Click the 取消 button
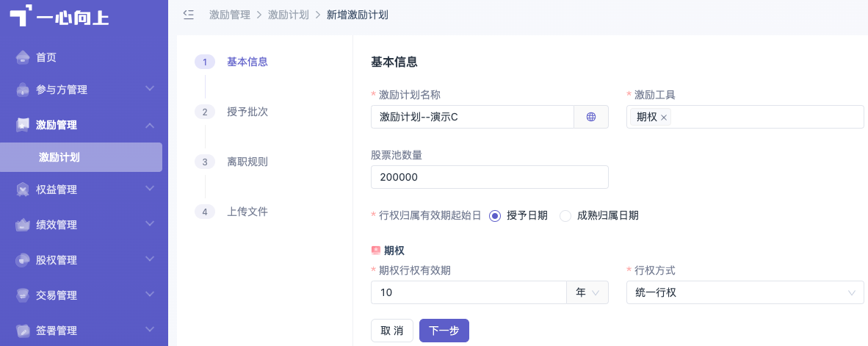The image size is (868, 346). (392, 331)
